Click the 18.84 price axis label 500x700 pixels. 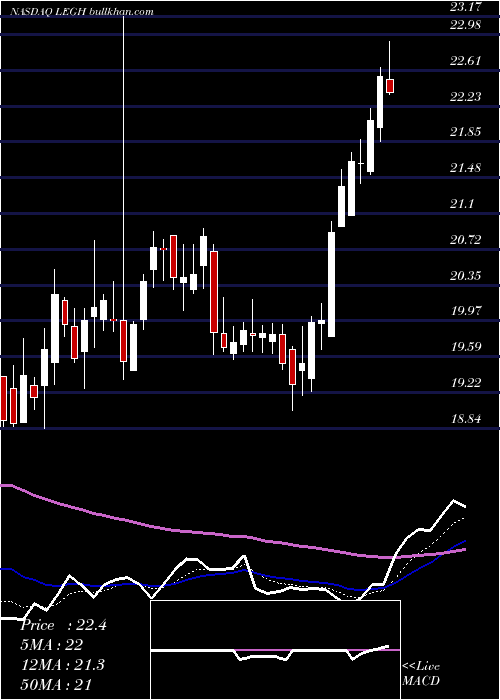465,419
